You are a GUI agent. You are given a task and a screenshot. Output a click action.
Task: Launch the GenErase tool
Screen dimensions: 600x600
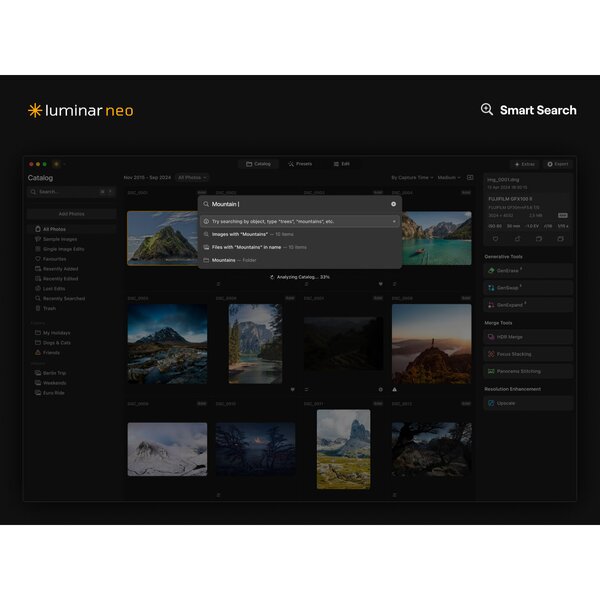point(528,271)
